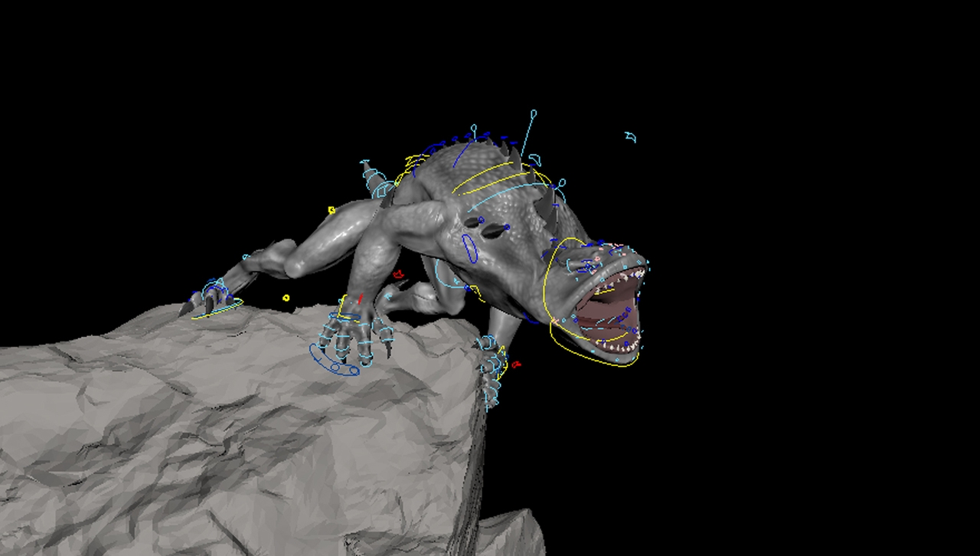The image size is (980, 556).
Task: Click the red control beside the clinging right hand
Action: coord(517,365)
